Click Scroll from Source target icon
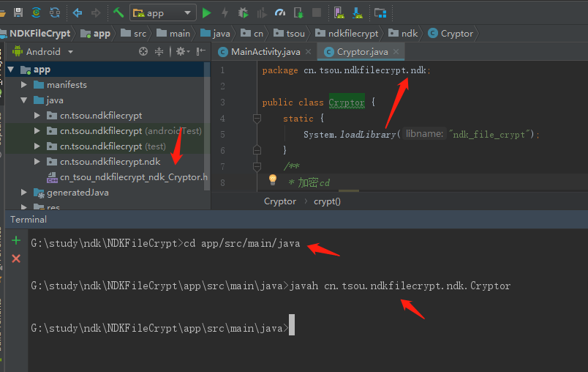 pos(143,51)
